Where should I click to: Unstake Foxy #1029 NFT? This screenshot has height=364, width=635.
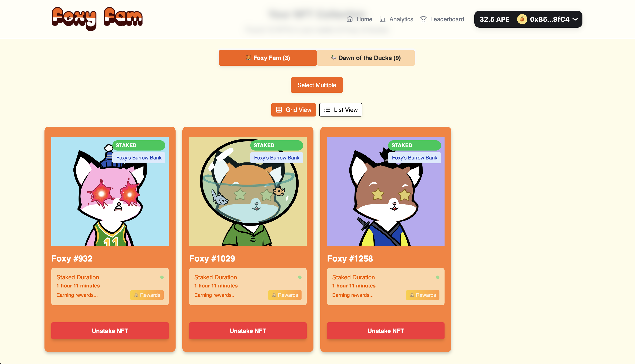click(x=248, y=331)
